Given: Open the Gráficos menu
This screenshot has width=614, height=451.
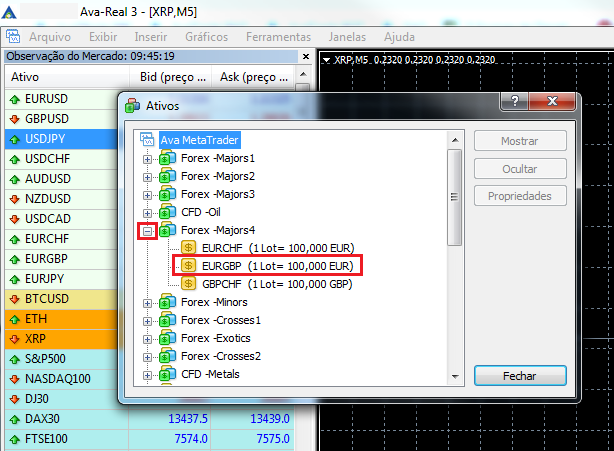Looking at the screenshot, I should (206, 37).
